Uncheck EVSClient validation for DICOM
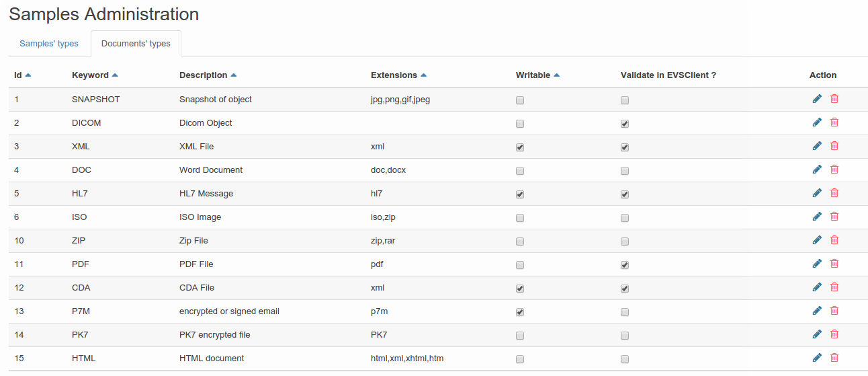Viewport: 868px width, 376px height. [x=625, y=124]
